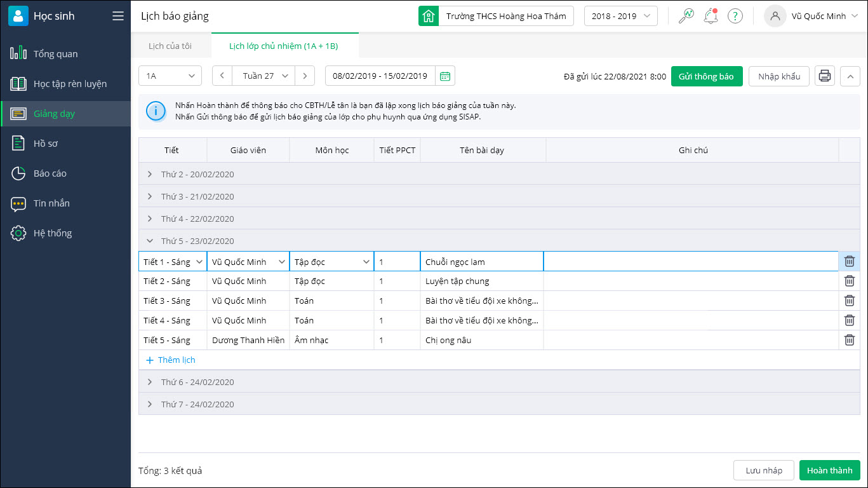Screen dimensions: 868x488
Task: Click the Gửi thông báo button
Action: pos(706,76)
